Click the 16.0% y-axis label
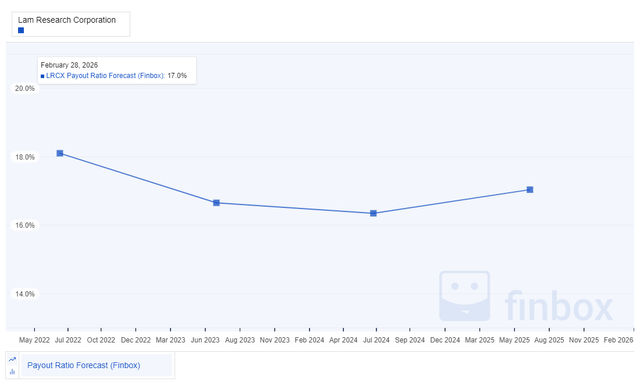640x385 pixels. [x=25, y=225]
